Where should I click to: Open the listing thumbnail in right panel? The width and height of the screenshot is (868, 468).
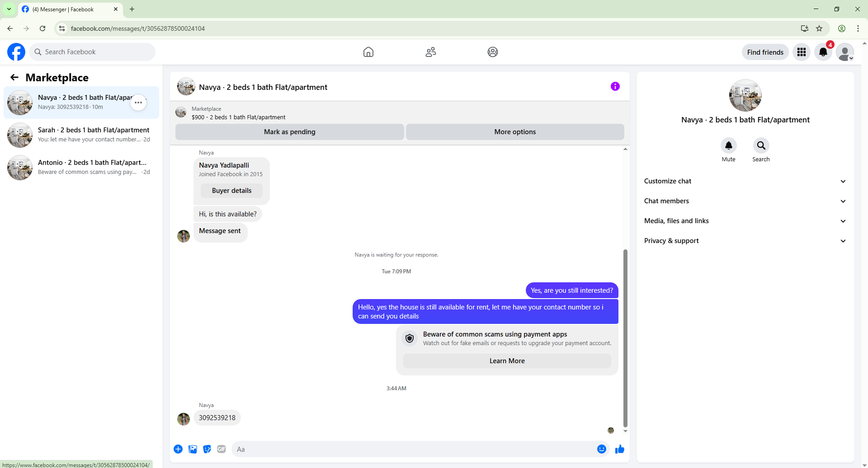click(745, 95)
